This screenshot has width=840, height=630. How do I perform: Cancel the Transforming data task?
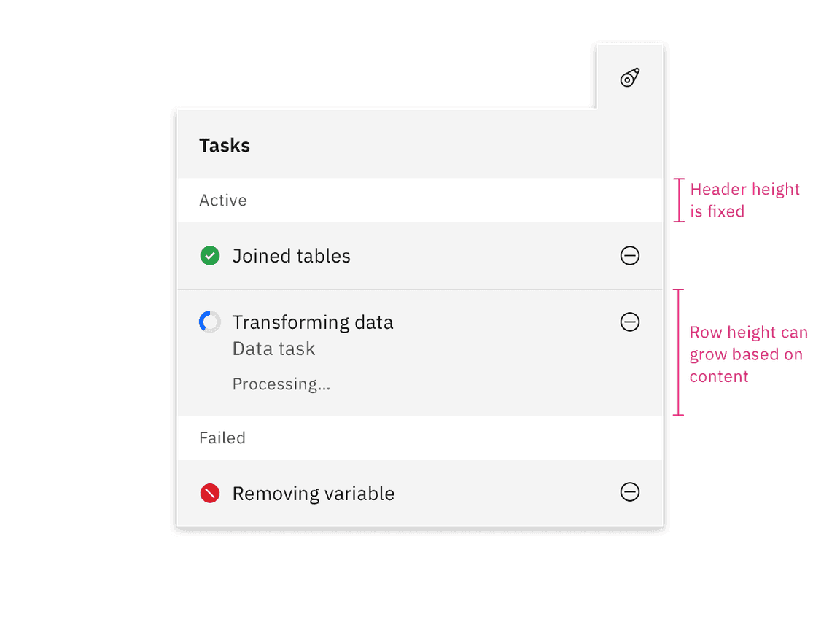(x=629, y=322)
